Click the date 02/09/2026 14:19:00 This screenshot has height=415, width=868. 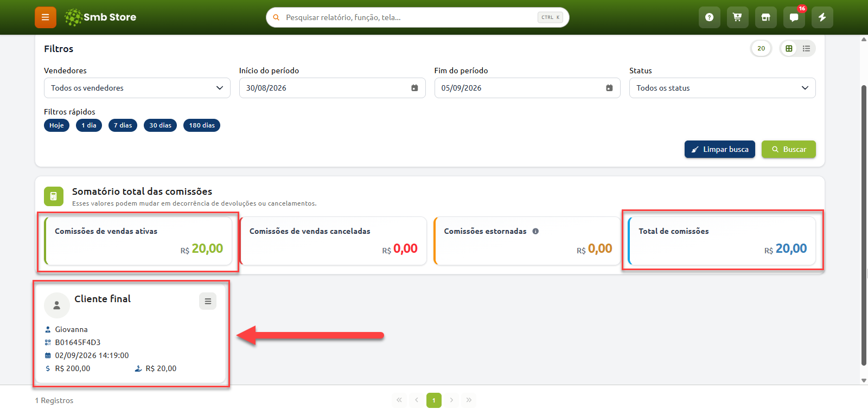click(92, 355)
